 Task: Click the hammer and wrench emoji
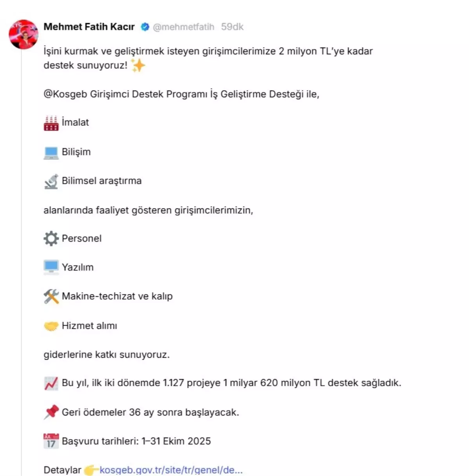pyautogui.click(x=51, y=296)
